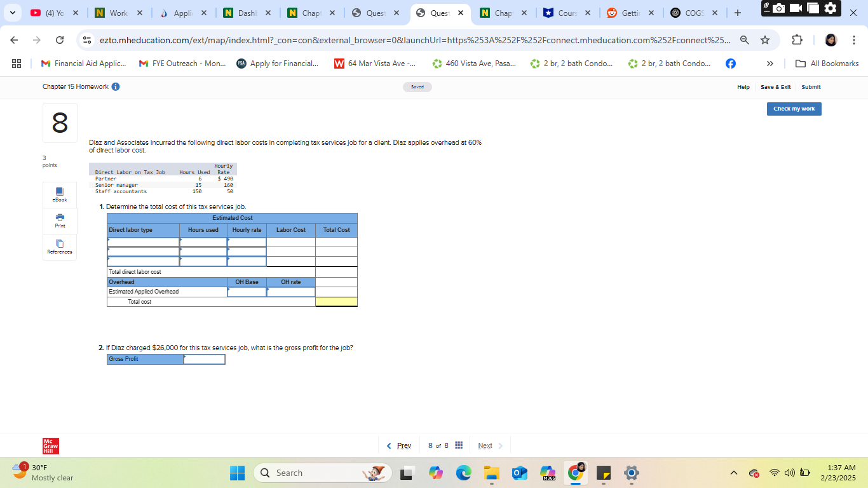Viewport: 868px width, 488px height.
Task: Open the Facebook bookmark icon
Action: click(731, 64)
